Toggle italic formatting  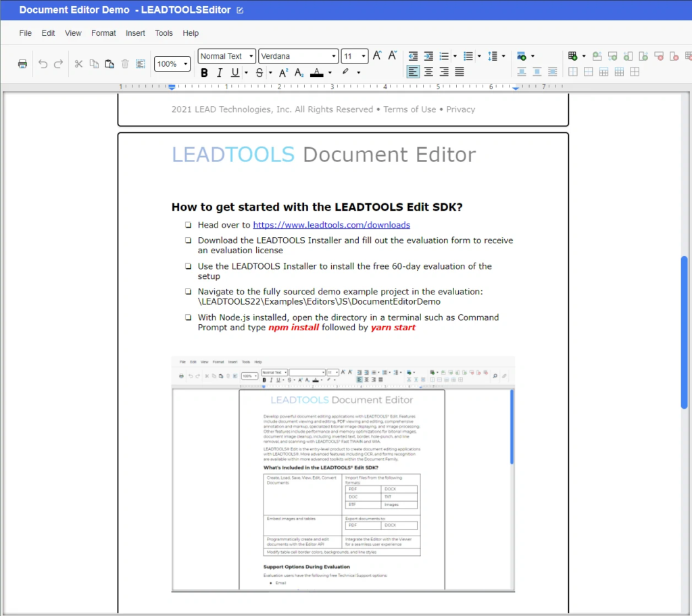[x=220, y=72]
